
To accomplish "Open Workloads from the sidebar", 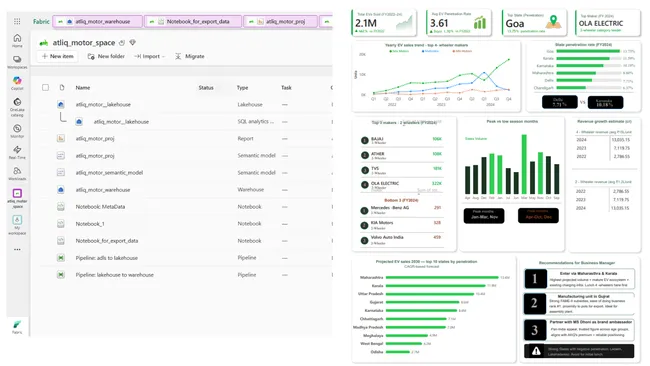I will click(17, 173).
